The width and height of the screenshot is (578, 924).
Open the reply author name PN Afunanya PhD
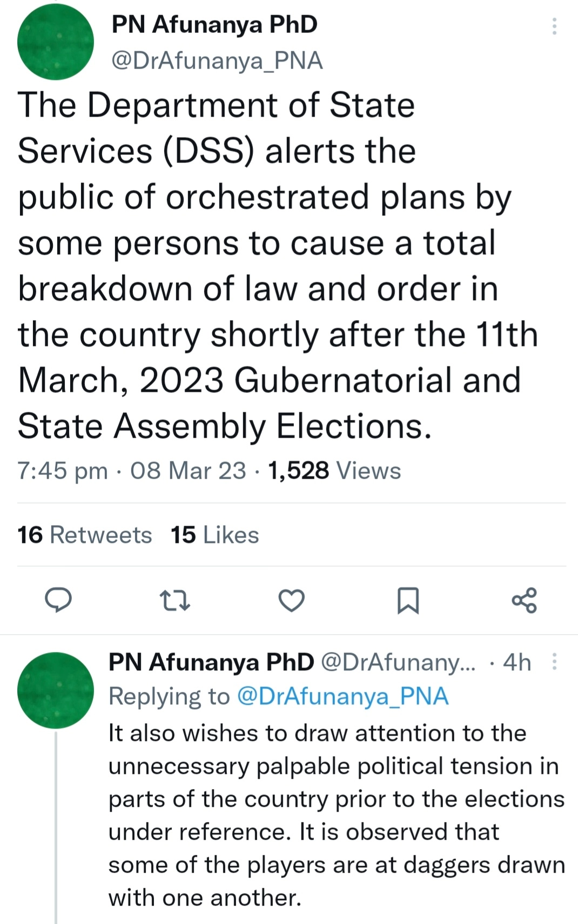click(211, 662)
